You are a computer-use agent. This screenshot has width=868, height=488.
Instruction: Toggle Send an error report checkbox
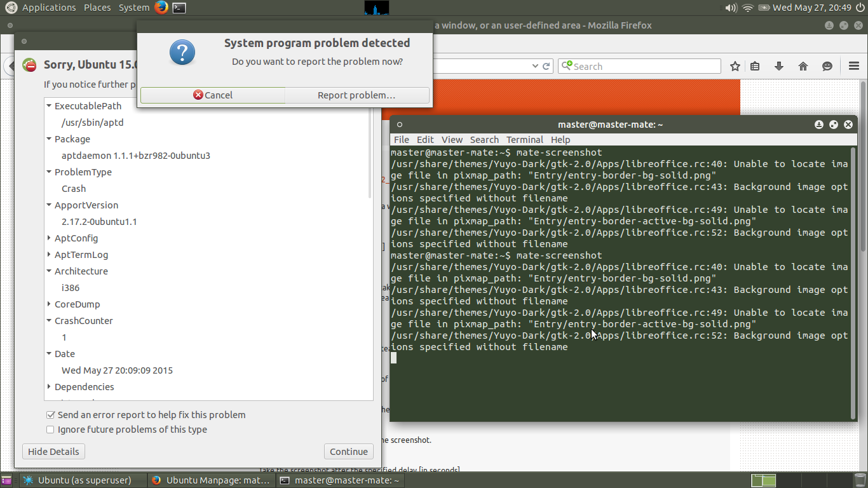pyautogui.click(x=51, y=415)
